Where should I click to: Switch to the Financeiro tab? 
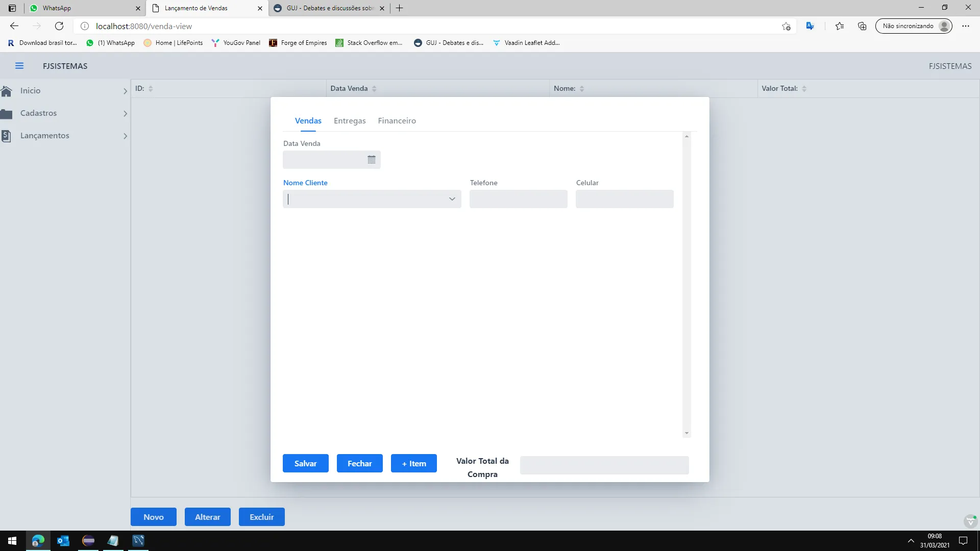[397, 121]
